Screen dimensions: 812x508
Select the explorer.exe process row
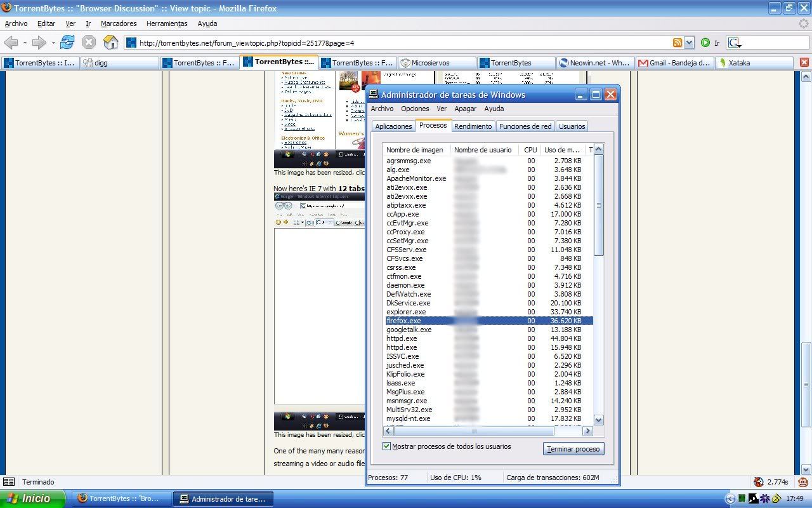coord(488,312)
